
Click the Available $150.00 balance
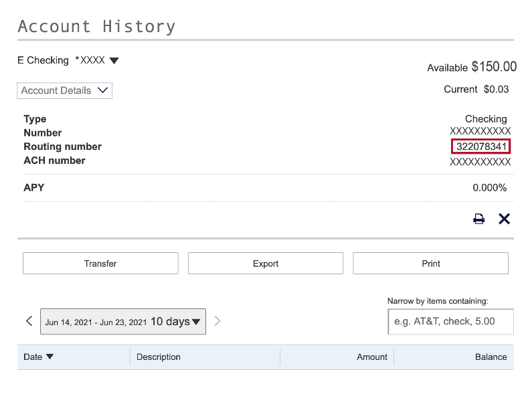(472, 67)
